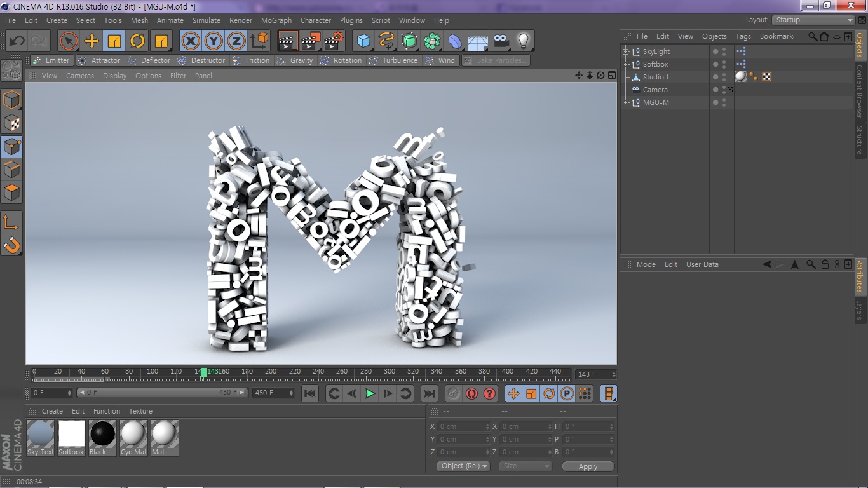Toggle visibility dots for Softbox
The width and height of the screenshot is (868, 488).
click(724, 64)
